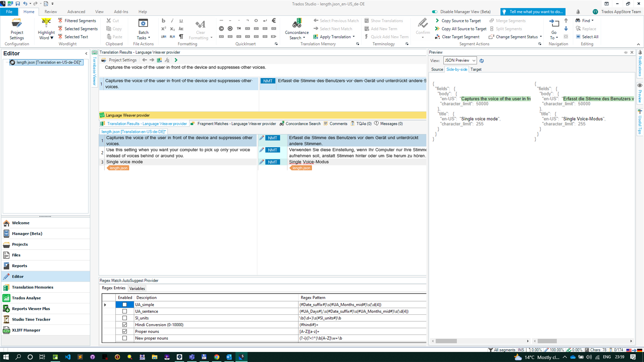644x362 pixels.
Task: Open the Manager (Beta) view
Action: 46,234
